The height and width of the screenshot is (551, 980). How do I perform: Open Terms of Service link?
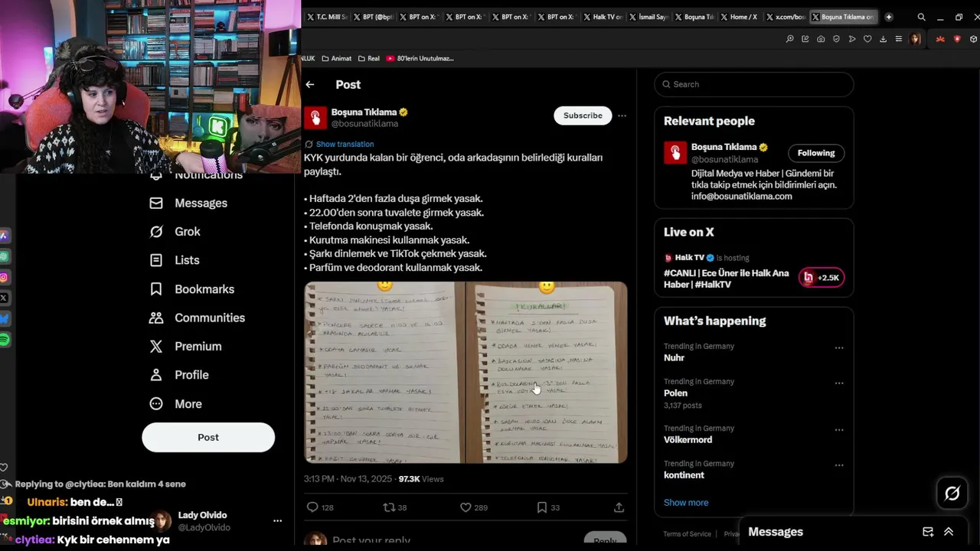pos(687,534)
